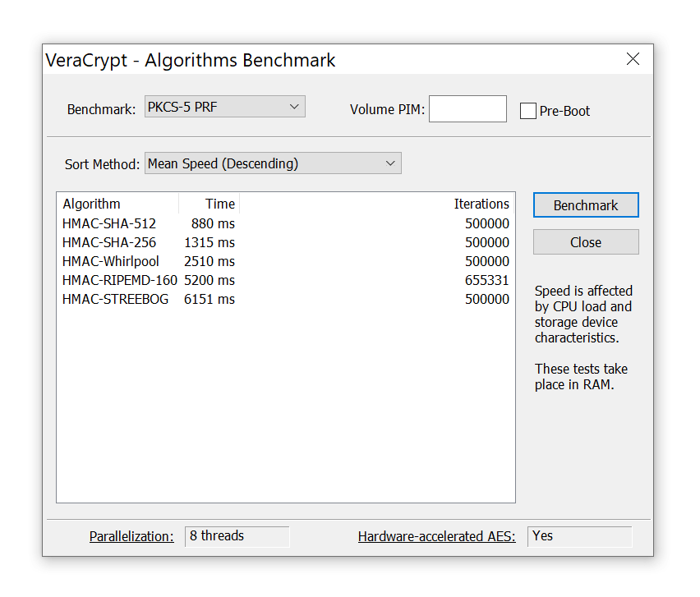Open the Benchmark type dropdown (PKCS-5 PRF)
This screenshot has height=597, width=700.
224,107
